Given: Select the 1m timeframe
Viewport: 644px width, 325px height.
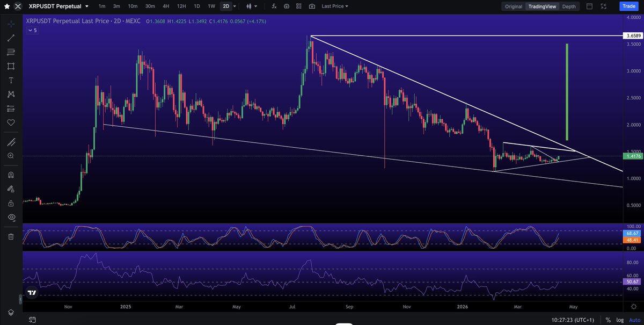Looking at the screenshot, I should pyautogui.click(x=102, y=6).
